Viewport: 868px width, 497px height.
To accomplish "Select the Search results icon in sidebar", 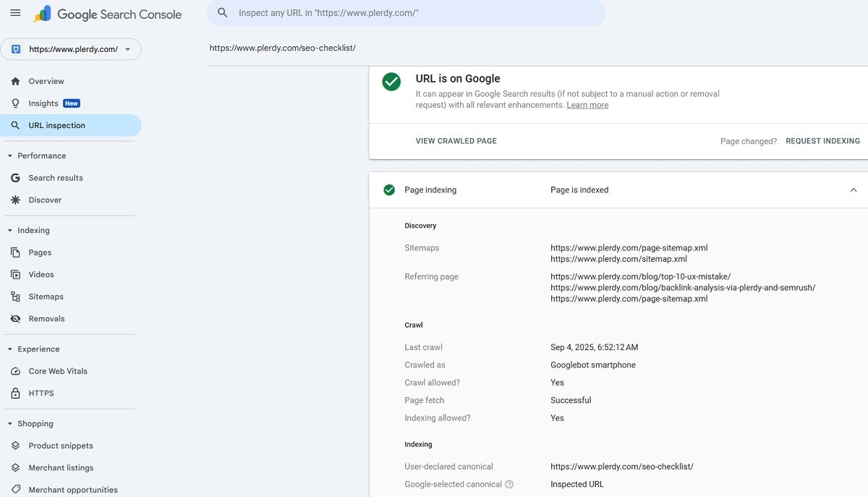I will coord(15,177).
